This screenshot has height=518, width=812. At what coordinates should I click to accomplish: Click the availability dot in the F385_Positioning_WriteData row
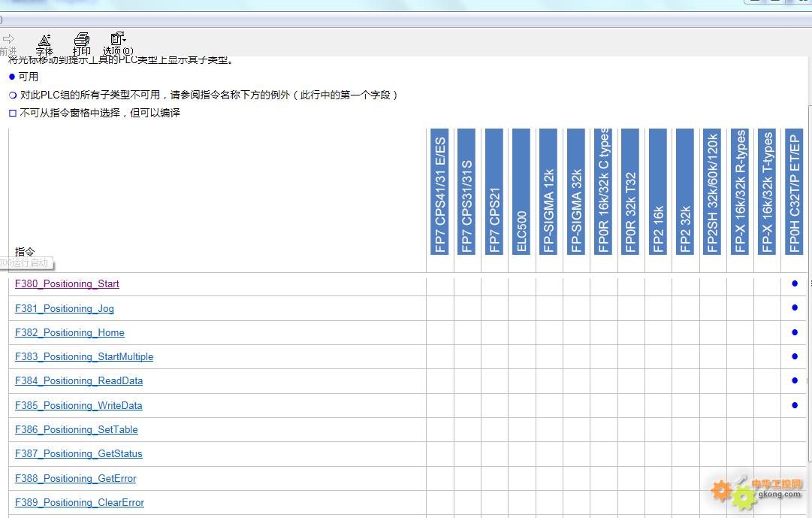tap(795, 405)
